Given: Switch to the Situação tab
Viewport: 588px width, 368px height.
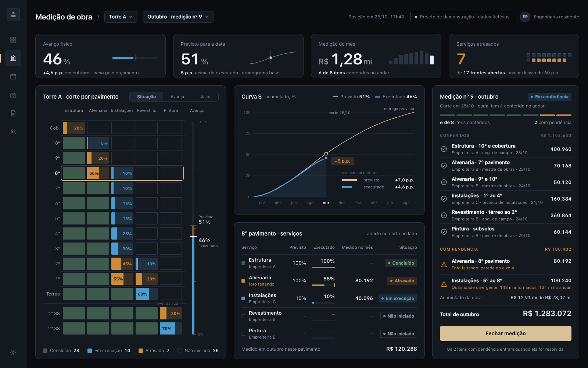Looking at the screenshot, I should pos(147,97).
